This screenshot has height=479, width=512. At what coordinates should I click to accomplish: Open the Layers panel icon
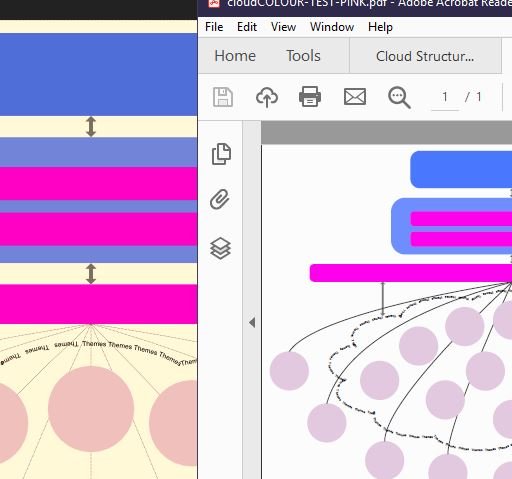tap(220, 248)
